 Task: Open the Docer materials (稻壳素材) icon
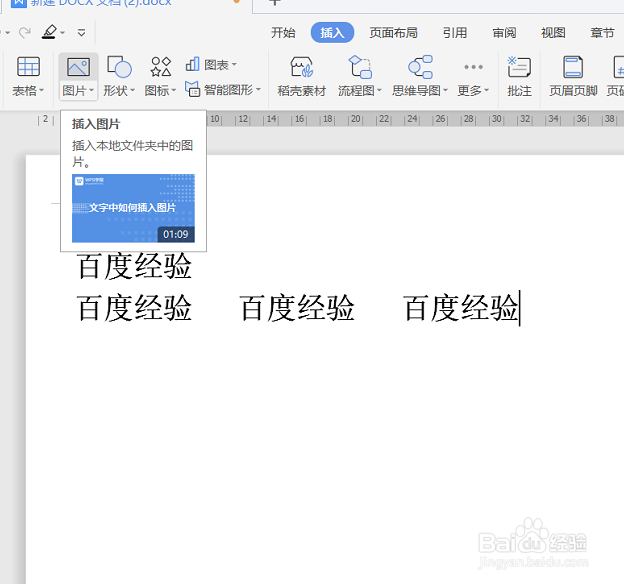pyautogui.click(x=302, y=66)
